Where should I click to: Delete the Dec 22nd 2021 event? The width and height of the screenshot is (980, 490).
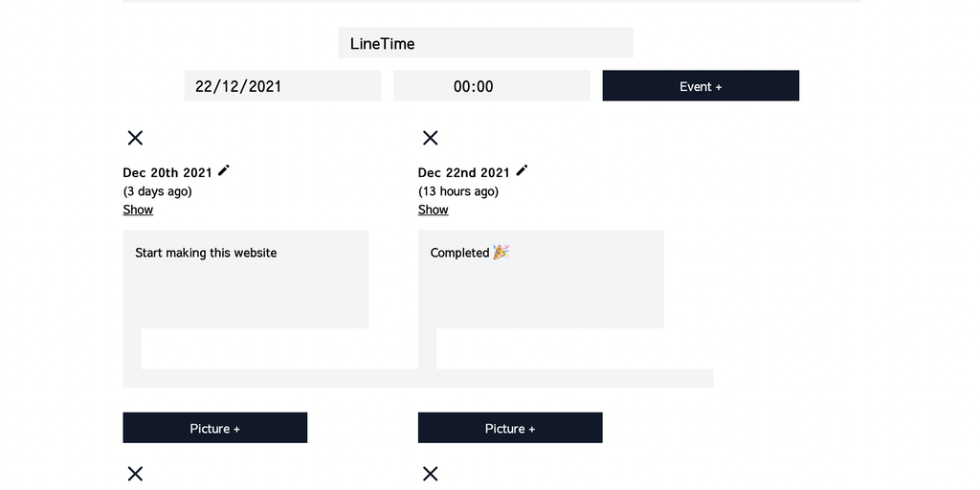[431, 138]
